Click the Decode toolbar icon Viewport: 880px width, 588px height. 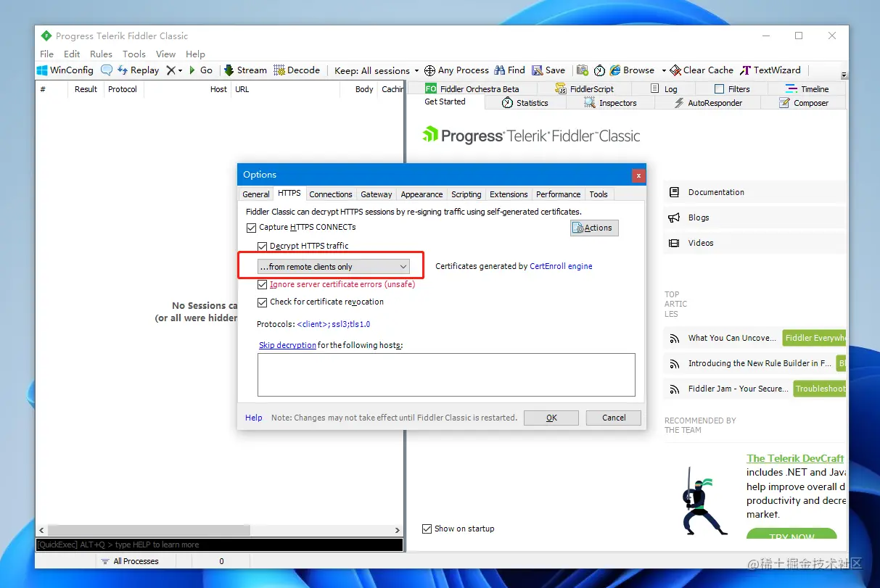point(280,70)
